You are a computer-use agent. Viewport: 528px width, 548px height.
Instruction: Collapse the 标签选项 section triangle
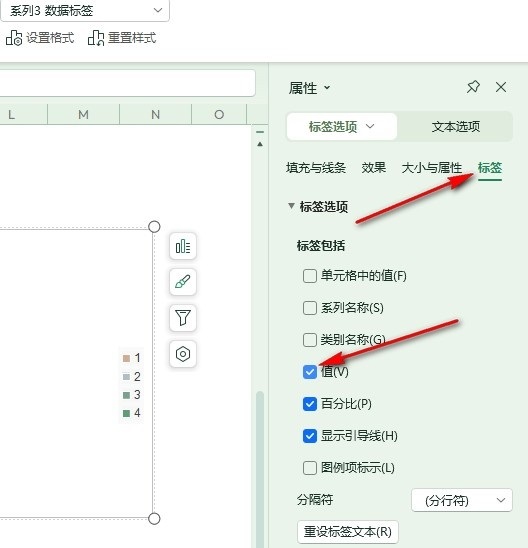coord(291,206)
